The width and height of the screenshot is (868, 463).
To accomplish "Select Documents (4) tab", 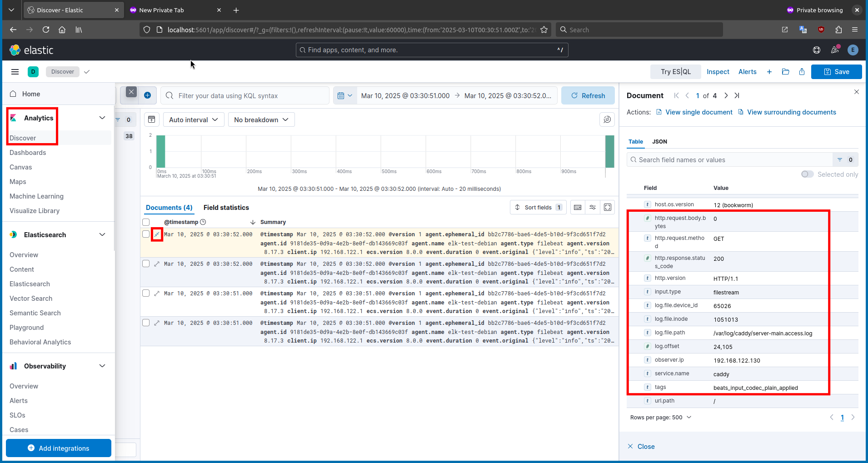I will pos(169,208).
